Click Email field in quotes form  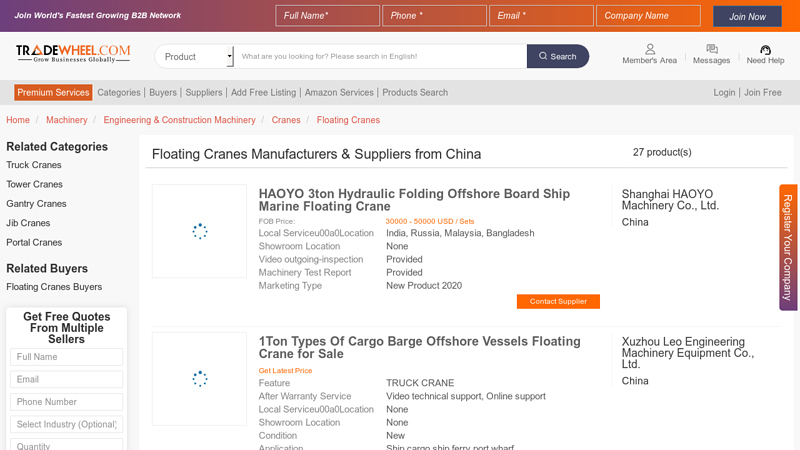click(x=66, y=379)
